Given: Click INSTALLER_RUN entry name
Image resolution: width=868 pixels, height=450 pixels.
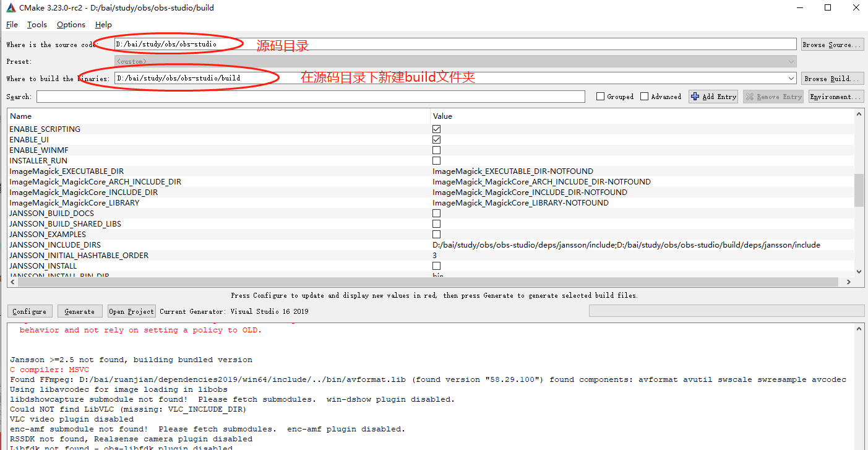Looking at the screenshot, I should (x=38, y=160).
